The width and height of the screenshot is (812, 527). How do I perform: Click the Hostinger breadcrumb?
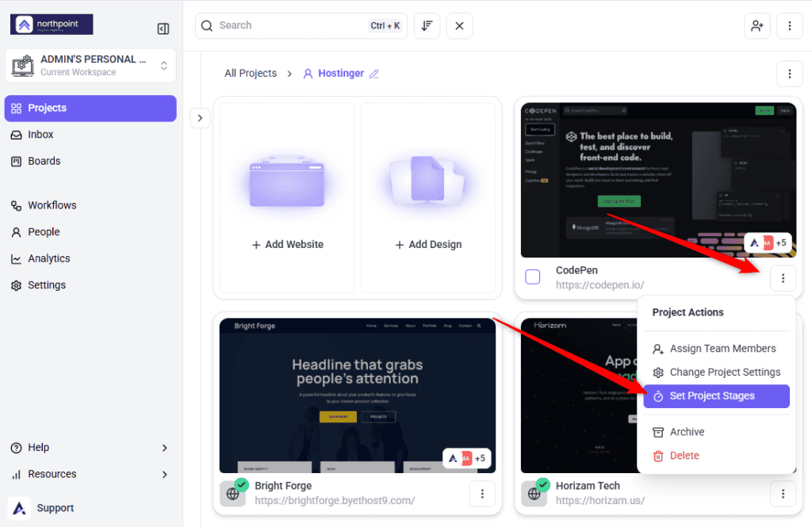[341, 74]
